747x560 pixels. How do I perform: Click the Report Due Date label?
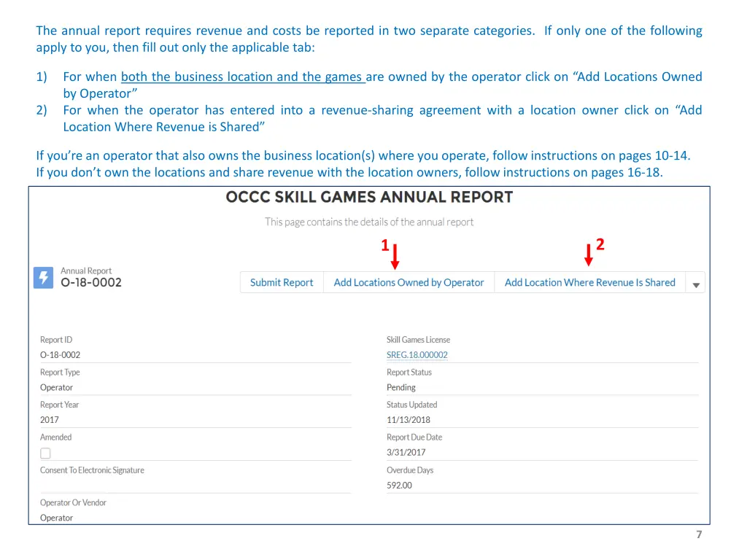tap(414, 437)
